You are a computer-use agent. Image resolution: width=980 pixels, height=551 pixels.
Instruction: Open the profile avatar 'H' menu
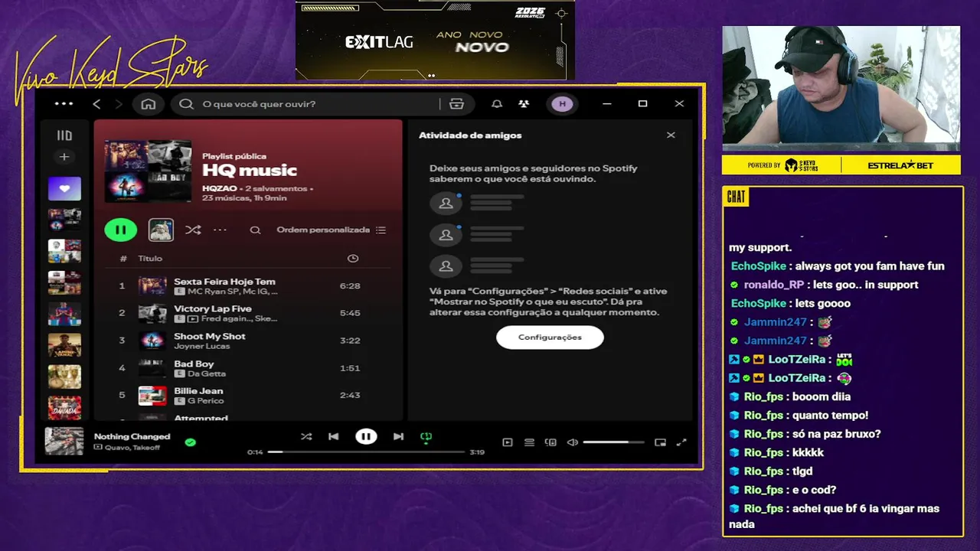click(562, 104)
